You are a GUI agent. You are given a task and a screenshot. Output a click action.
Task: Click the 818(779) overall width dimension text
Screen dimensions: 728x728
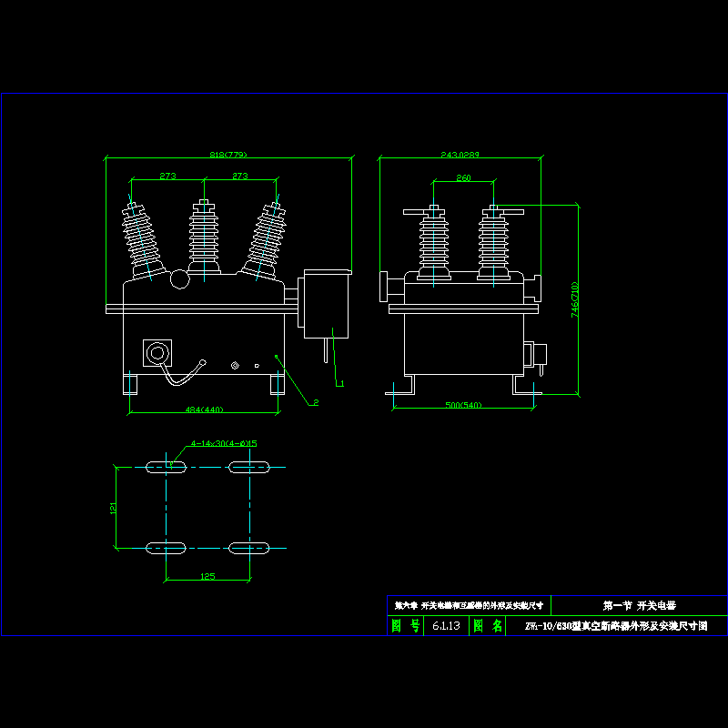click(x=228, y=155)
